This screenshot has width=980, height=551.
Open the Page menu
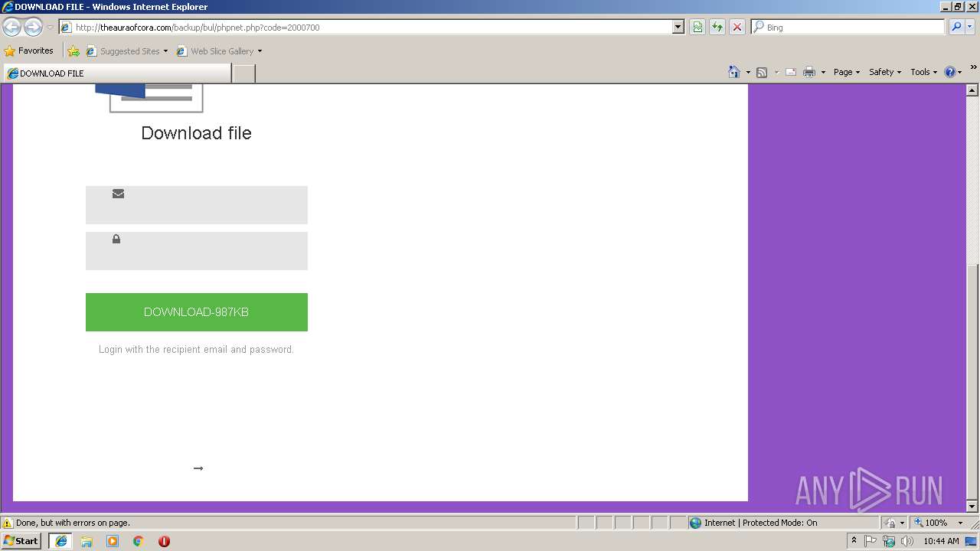click(846, 72)
